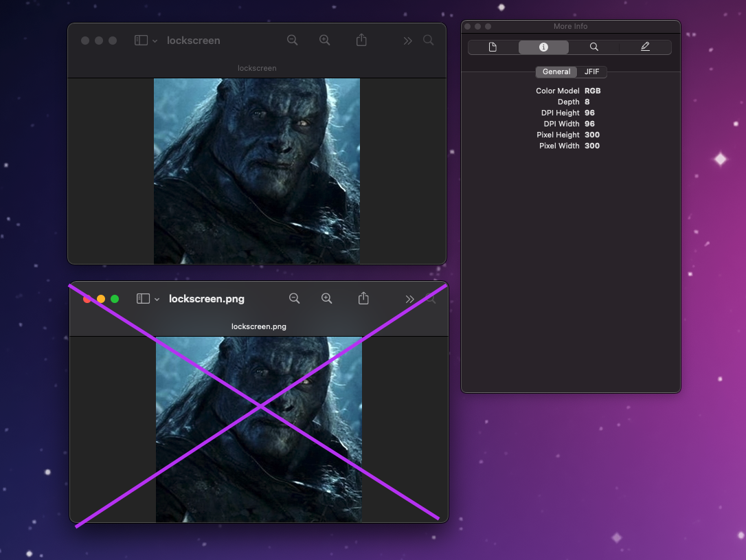Switch to the JFIF tab
The width and height of the screenshot is (746, 560).
click(591, 72)
